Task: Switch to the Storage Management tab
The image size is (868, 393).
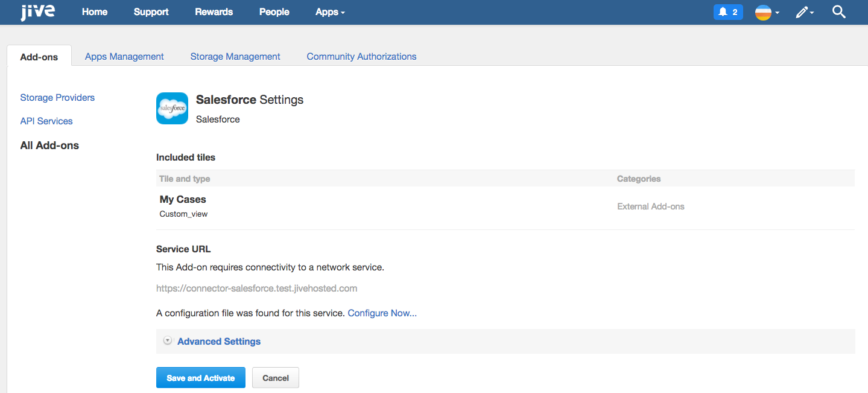Action: (235, 56)
